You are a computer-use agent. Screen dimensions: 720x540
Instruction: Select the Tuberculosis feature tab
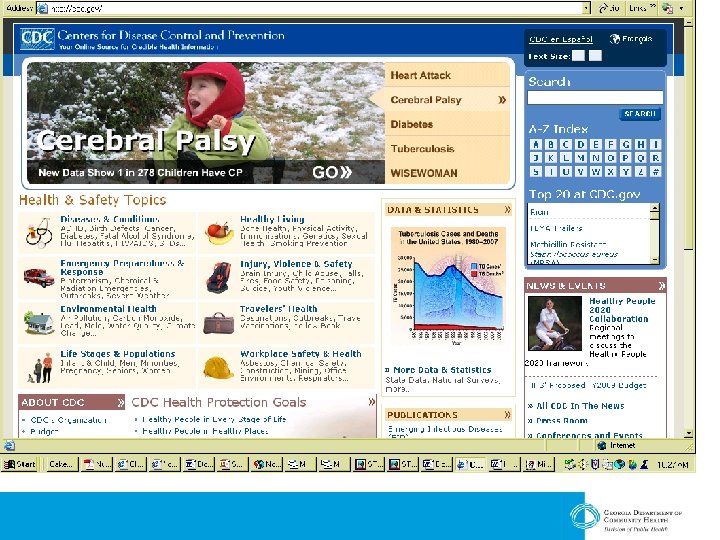(x=447, y=148)
